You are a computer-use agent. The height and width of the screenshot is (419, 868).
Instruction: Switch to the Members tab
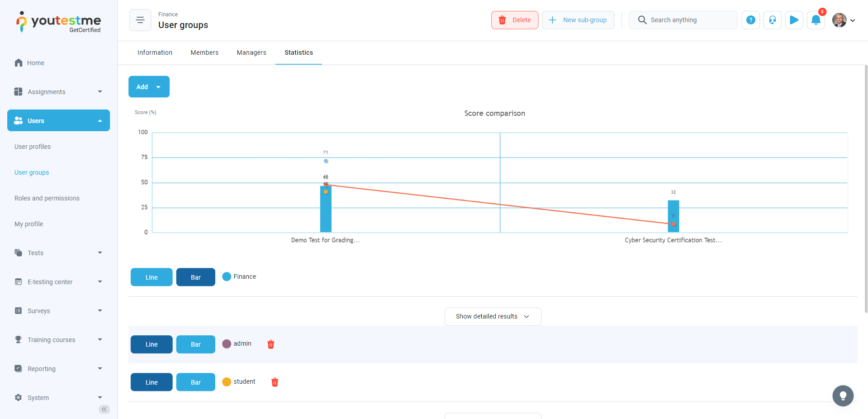click(204, 52)
